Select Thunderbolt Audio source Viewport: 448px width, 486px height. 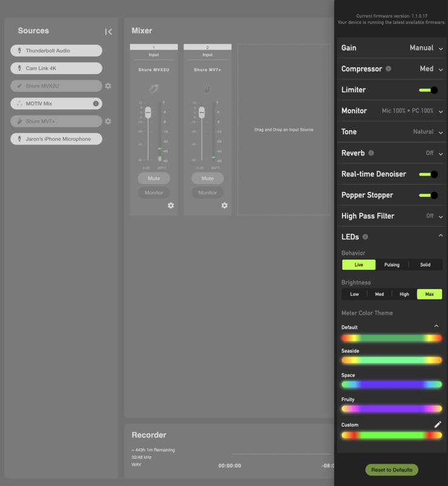coord(56,50)
